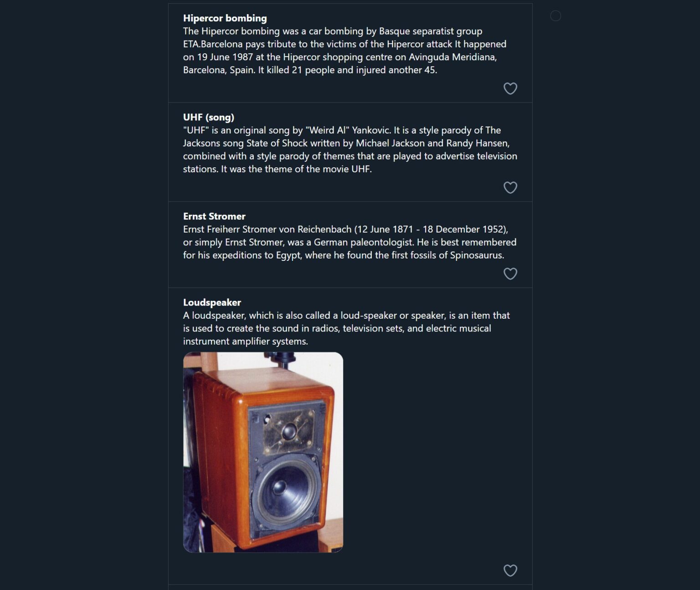Screen dimensions: 700x590
Task: Open the wooden loudspeaker photo
Action: (263, 452)
